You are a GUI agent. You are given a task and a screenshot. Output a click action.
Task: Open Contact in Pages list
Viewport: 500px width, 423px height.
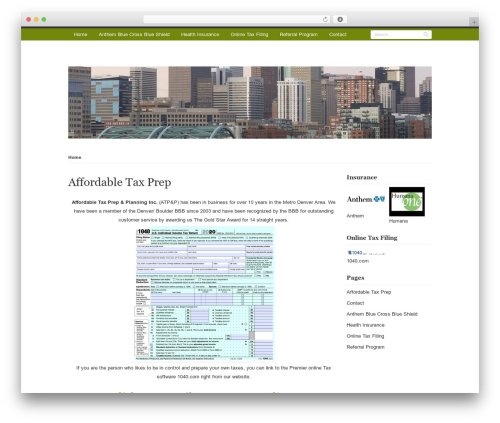pyautogui.click(x=355, y=303)
